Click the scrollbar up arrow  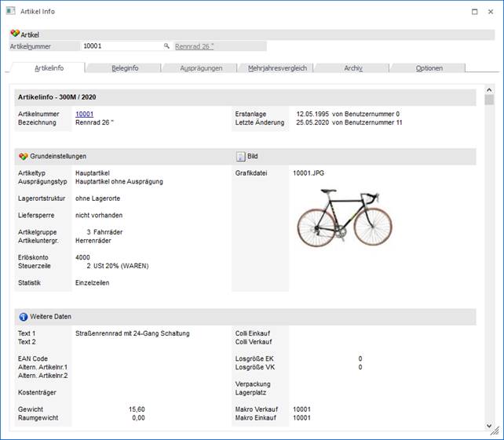(489, 90)
